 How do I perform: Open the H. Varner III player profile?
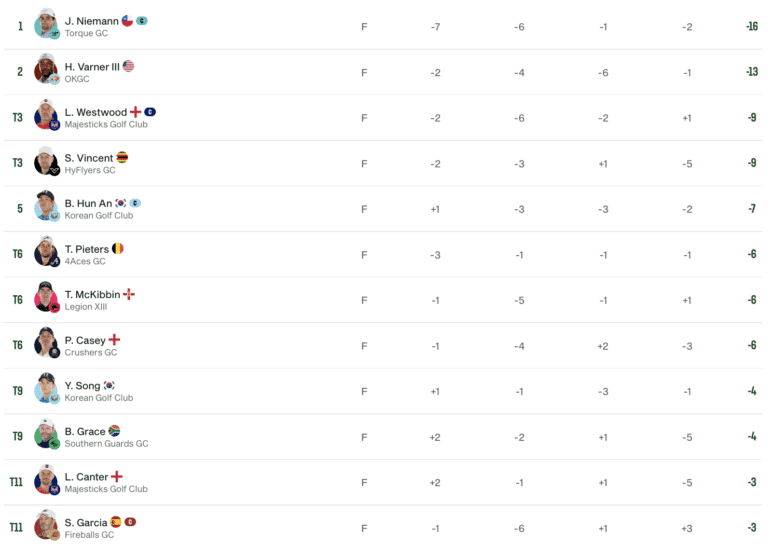pyautogui.click(x=92, y=67)
